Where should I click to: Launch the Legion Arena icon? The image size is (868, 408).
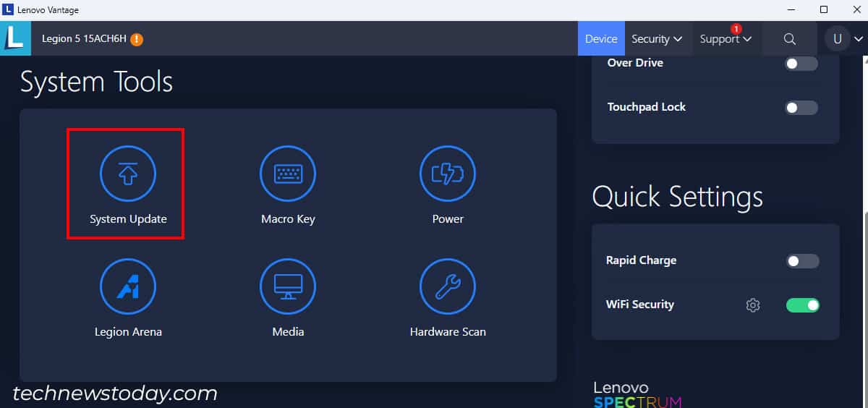[128, 287]
